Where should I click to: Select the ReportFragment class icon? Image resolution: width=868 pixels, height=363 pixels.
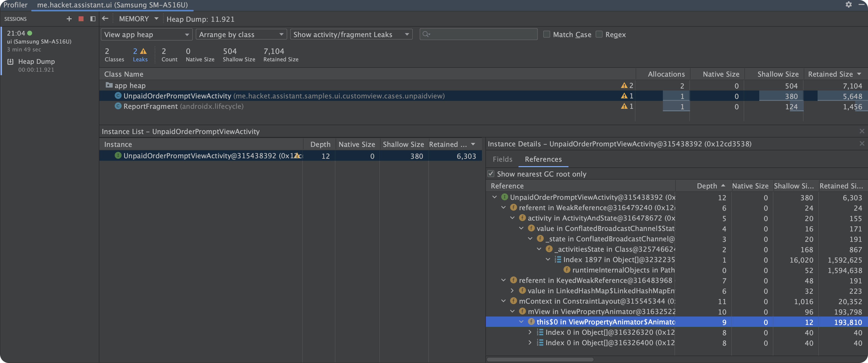pyautogui.click(x=118, y=106)
